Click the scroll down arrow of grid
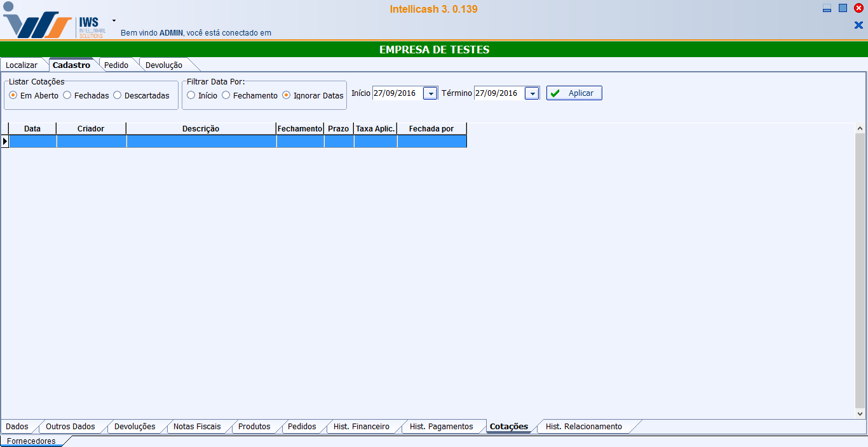This screenshot has width=868, height=447. (x=860, y=413)
